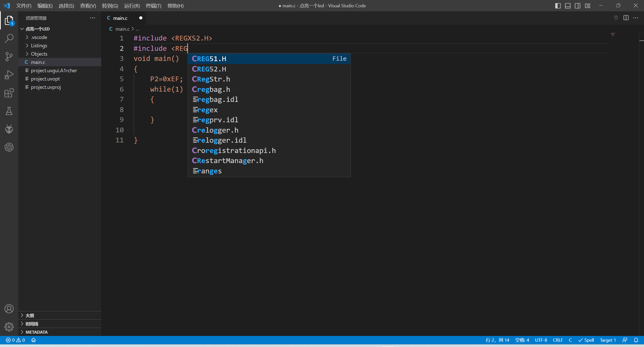This screenshot has height=347, width=644.
Task: Open the PlatformIO alien icon view
Action: 9,129
